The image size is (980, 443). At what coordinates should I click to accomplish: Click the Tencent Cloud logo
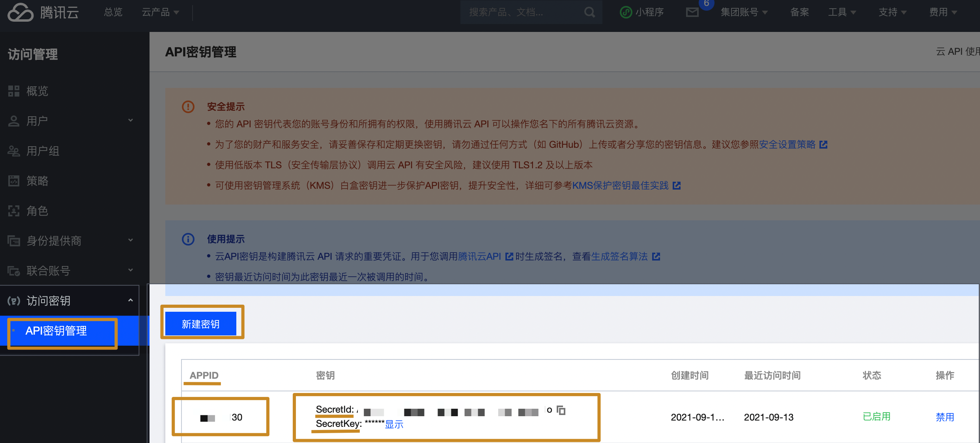[43, 13]
